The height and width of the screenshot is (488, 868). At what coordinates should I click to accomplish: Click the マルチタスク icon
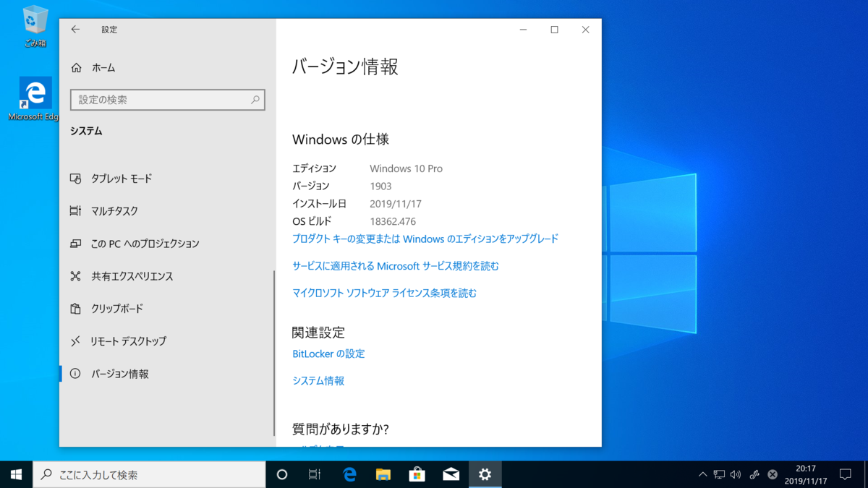click(x=75, y=211)
